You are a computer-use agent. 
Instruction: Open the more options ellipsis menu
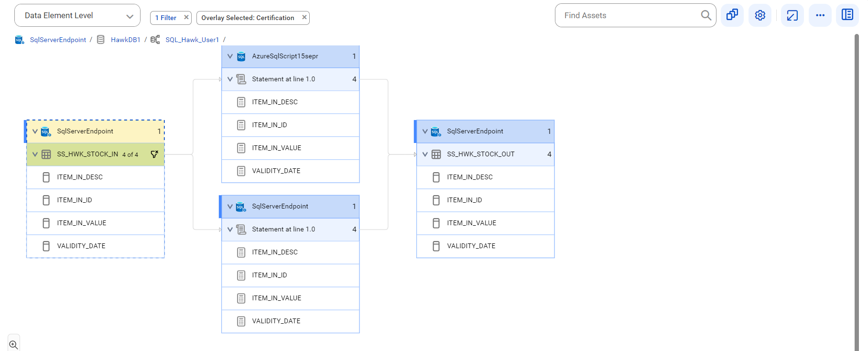[x=820, y=15]
